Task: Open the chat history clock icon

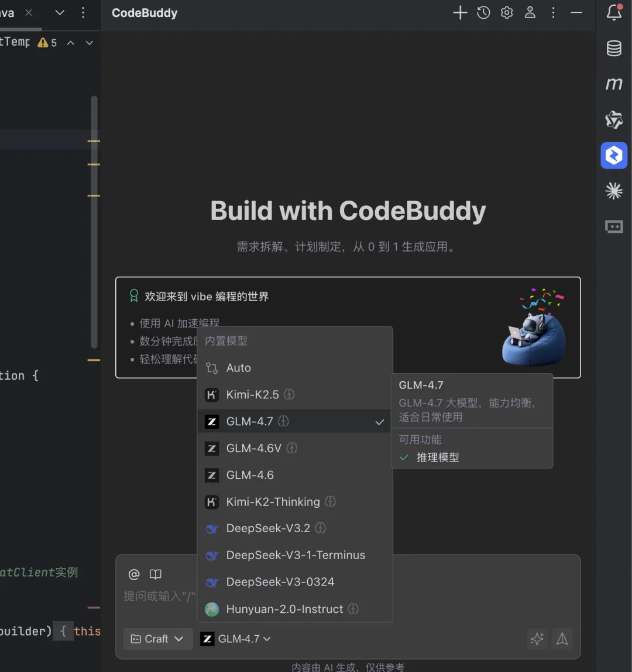Action: tap(483, 13)
